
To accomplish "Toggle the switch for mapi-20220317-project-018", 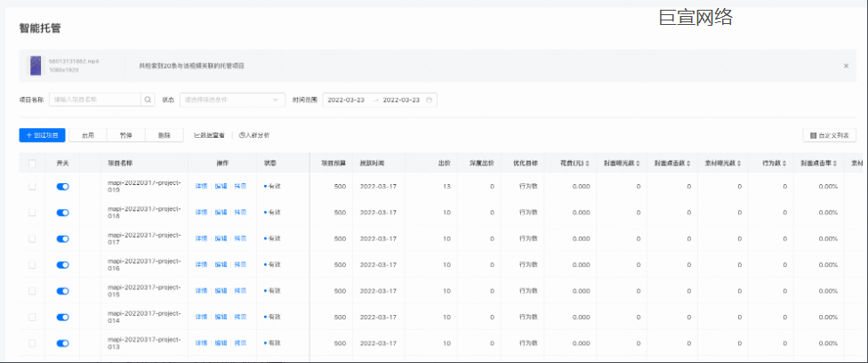I will click(62, 213).
